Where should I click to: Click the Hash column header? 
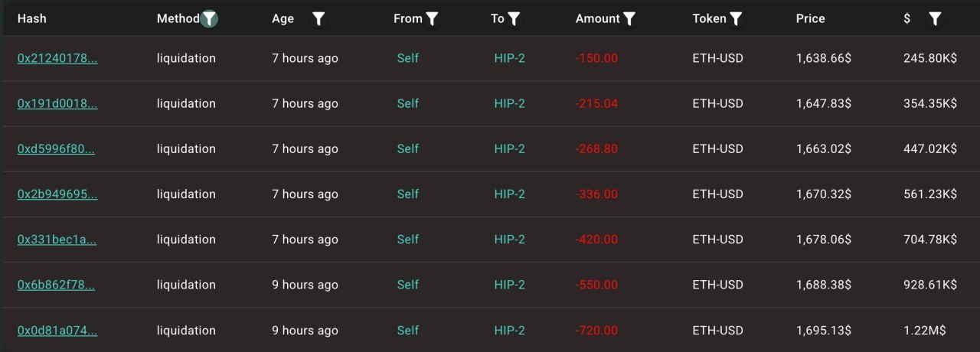(32, 18)
